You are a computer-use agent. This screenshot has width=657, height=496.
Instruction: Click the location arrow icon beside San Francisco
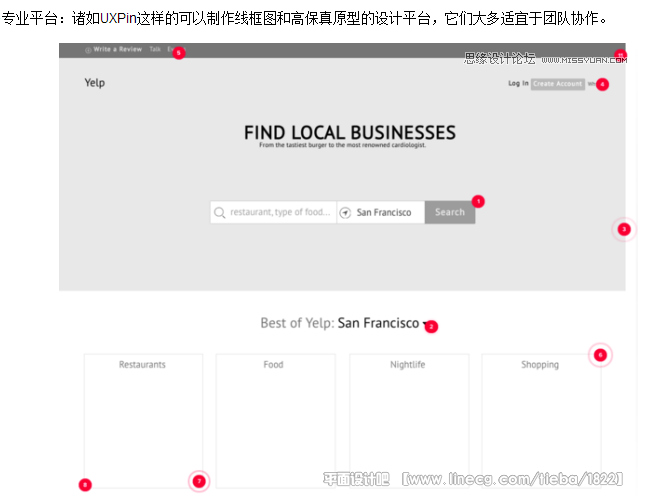click(345, 213)
